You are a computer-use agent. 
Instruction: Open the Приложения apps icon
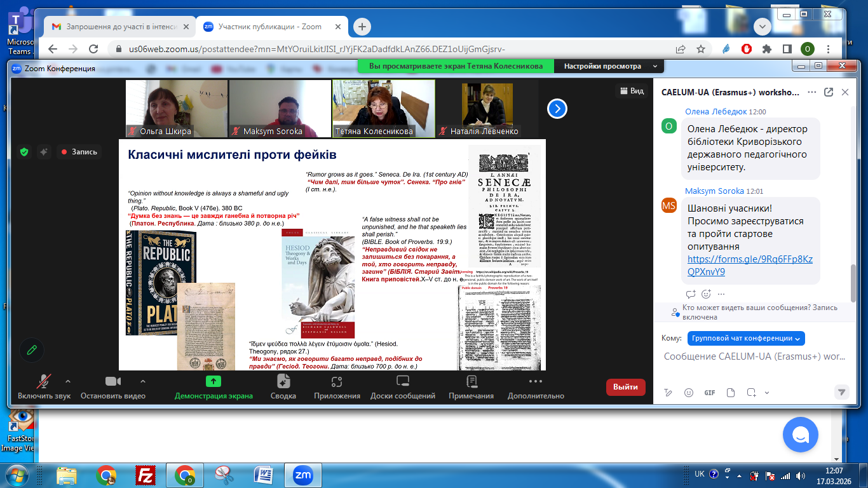pos(337,382)
